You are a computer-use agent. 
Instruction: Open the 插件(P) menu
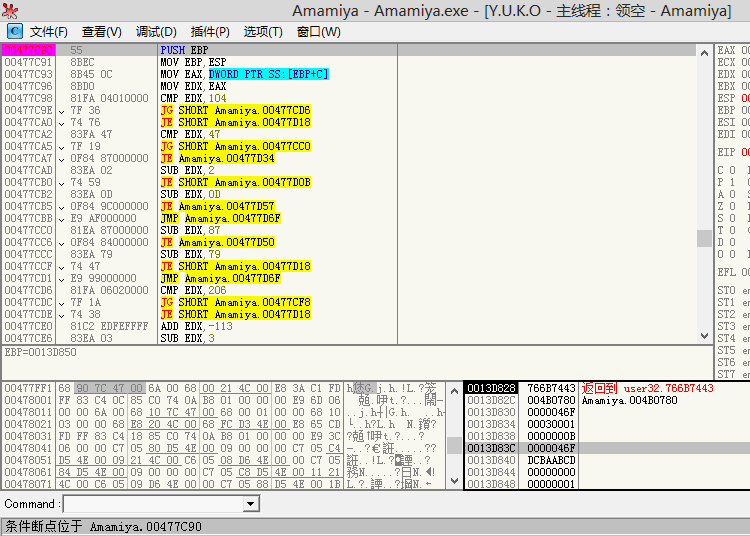[210, 32]
